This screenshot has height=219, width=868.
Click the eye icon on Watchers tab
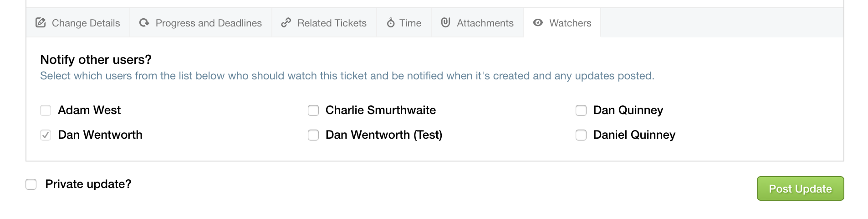[538, 22]
